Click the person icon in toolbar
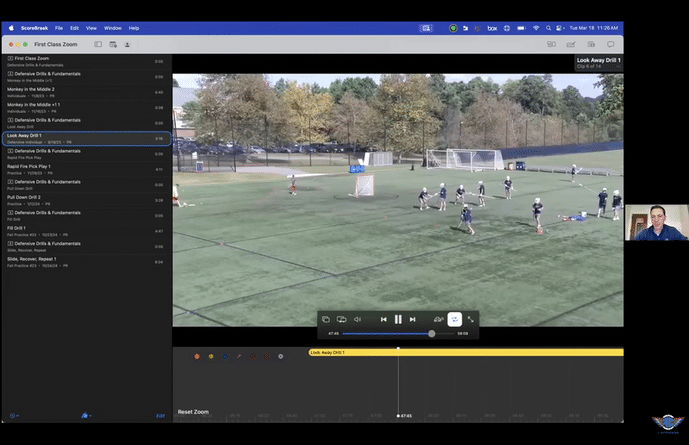This screenshot has height=445, width=689. pyautogui.click(x=127, y=44)
